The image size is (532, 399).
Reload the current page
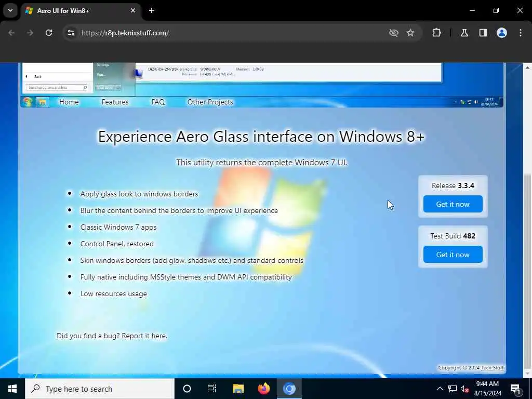coord(49,33)
